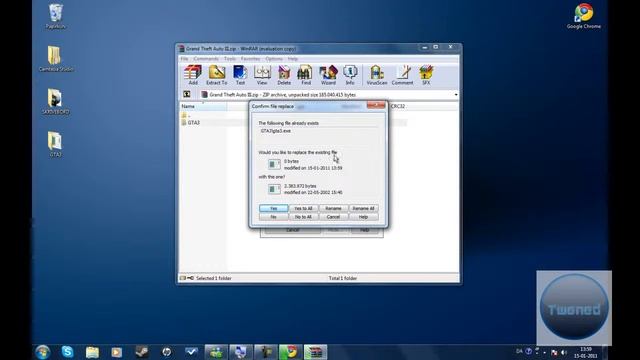Select the parent folder '..' entry
This screenshot has width=640, height=360.
pos(186,116)
